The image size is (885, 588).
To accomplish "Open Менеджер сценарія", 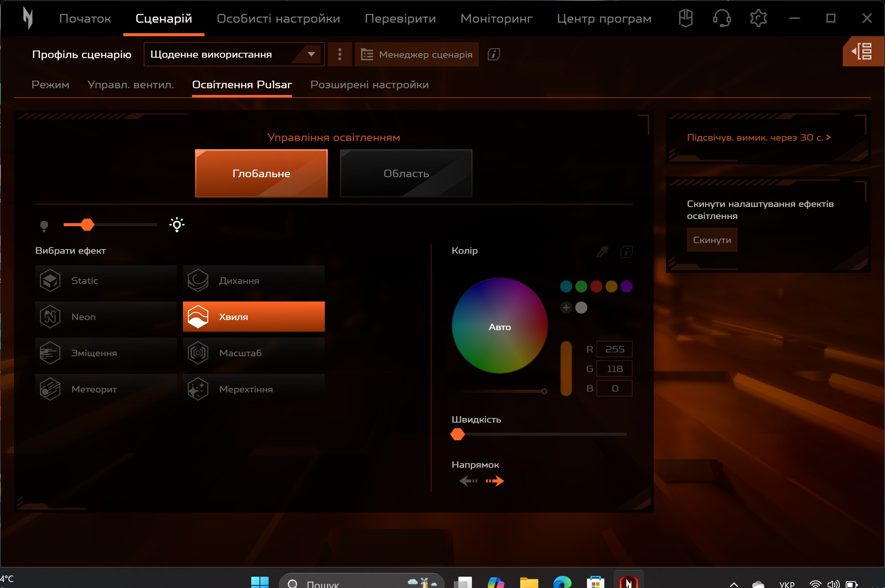I will point(416,54).
